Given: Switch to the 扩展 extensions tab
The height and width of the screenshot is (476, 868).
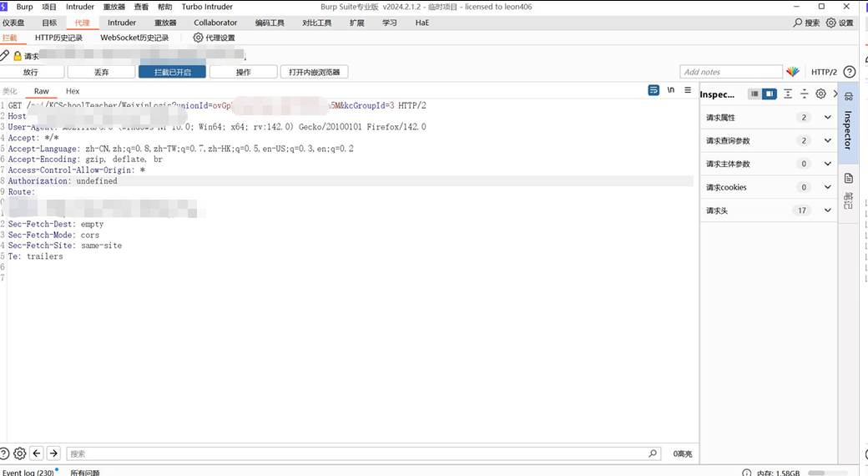Looking at the screenshot, I should click(357, 23).
